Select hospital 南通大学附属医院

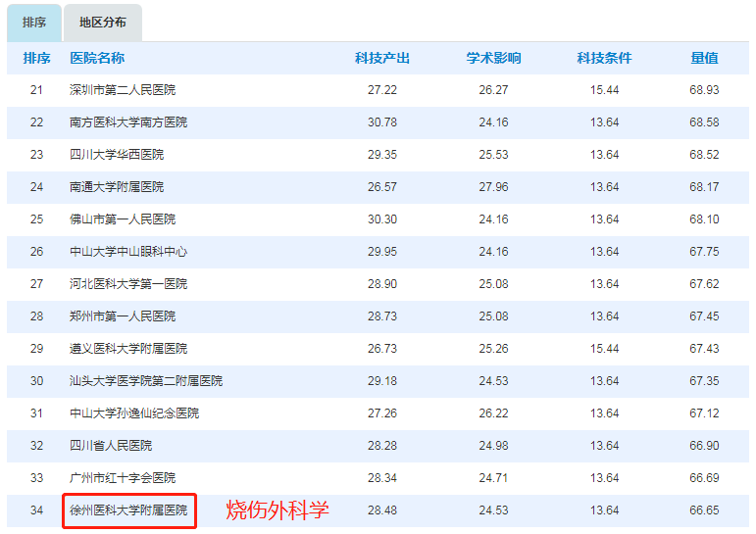click(x=117, y=187)
